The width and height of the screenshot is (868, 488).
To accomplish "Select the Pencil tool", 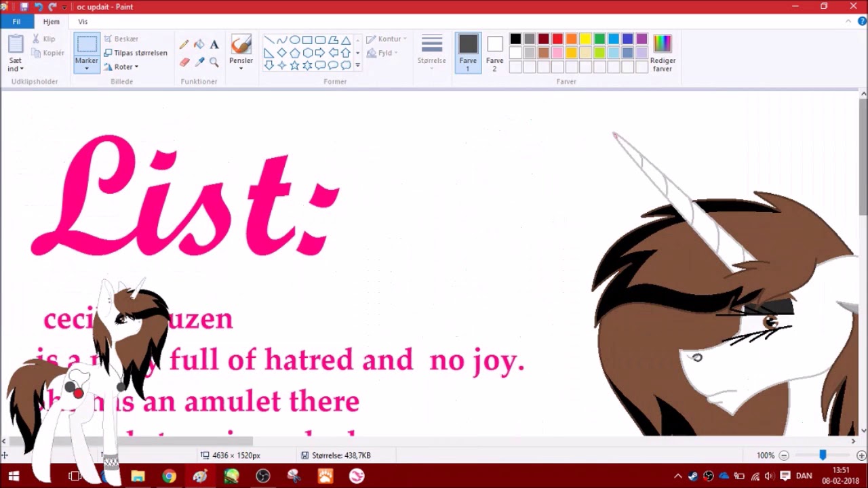I will tap(184, 45).
